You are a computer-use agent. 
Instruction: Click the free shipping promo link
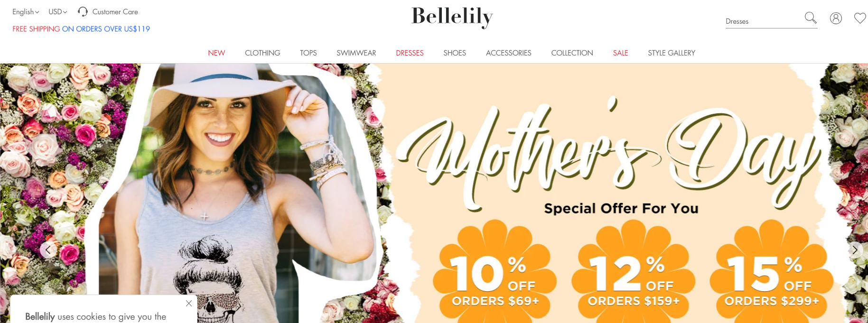81,29
